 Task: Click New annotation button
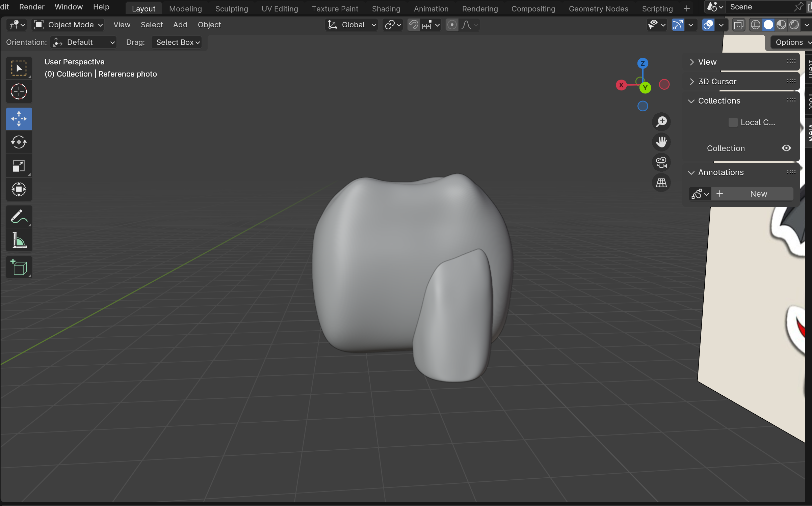(x=752, y=194)
